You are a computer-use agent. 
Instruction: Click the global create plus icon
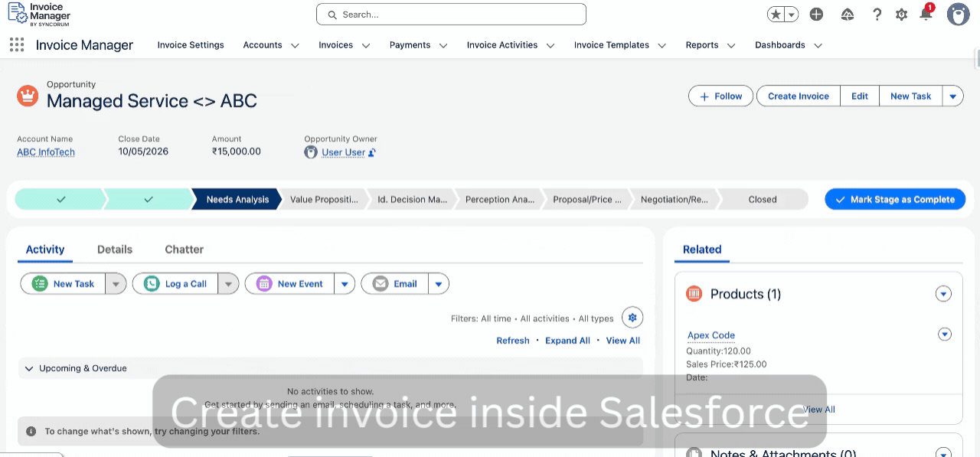816,15
